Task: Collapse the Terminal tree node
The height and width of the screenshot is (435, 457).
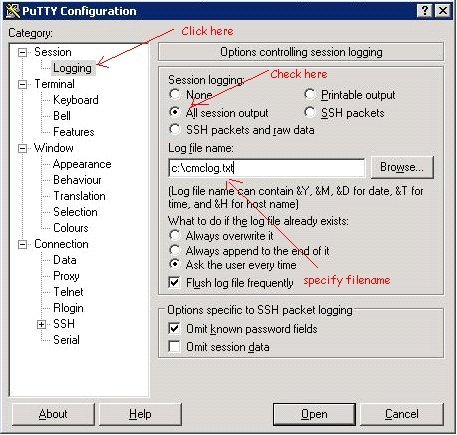Action: (x=22, y=84)
